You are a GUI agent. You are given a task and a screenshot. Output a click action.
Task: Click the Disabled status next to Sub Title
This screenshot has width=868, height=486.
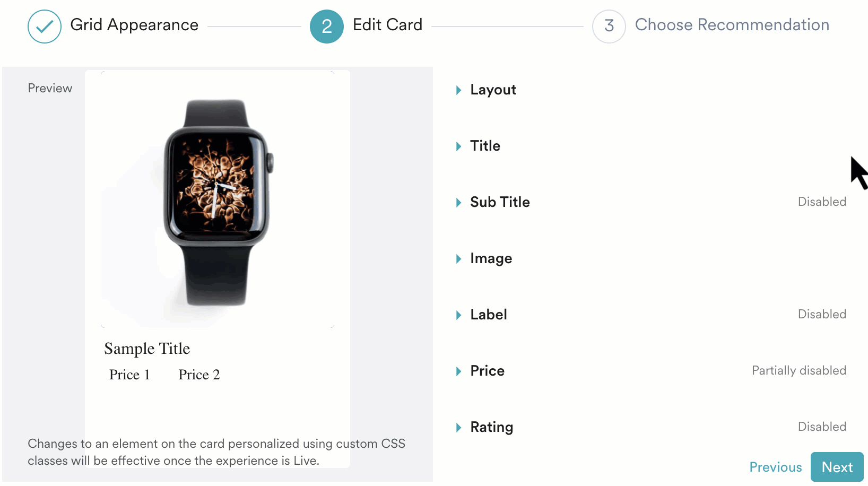pyautogui.click(x=822, y=202)
